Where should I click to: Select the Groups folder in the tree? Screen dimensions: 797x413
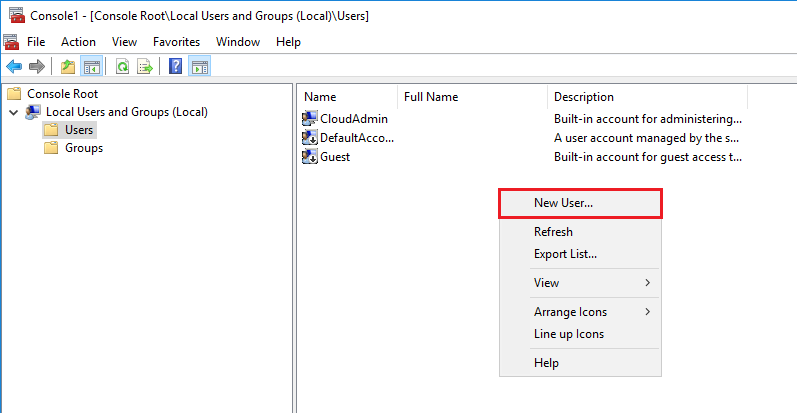pos(83,148)
